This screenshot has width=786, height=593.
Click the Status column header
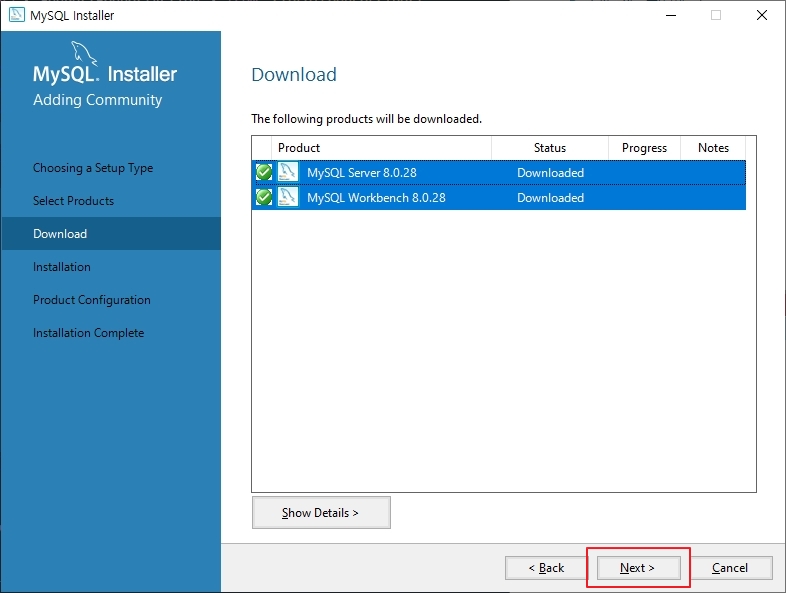pos(550,148)
